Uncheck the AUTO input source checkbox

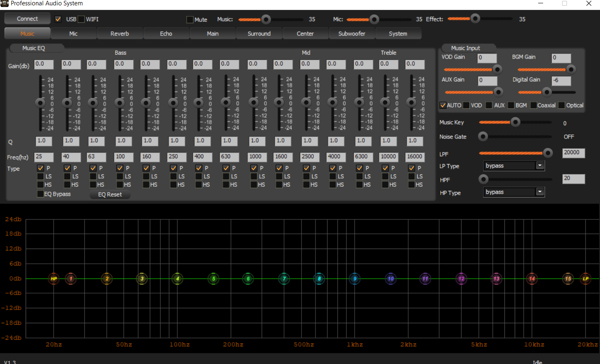click(443, 105)
